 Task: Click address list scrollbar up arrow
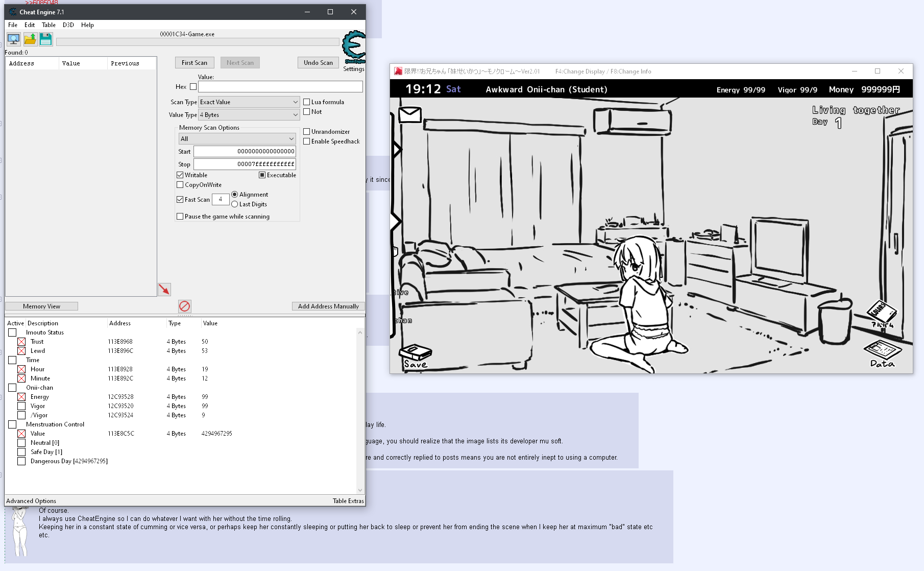[x=360, y=332]
